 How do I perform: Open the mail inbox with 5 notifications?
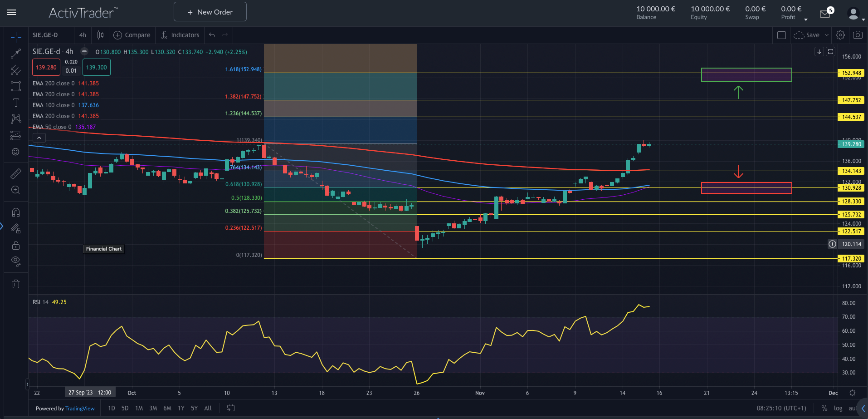point(825,14)
